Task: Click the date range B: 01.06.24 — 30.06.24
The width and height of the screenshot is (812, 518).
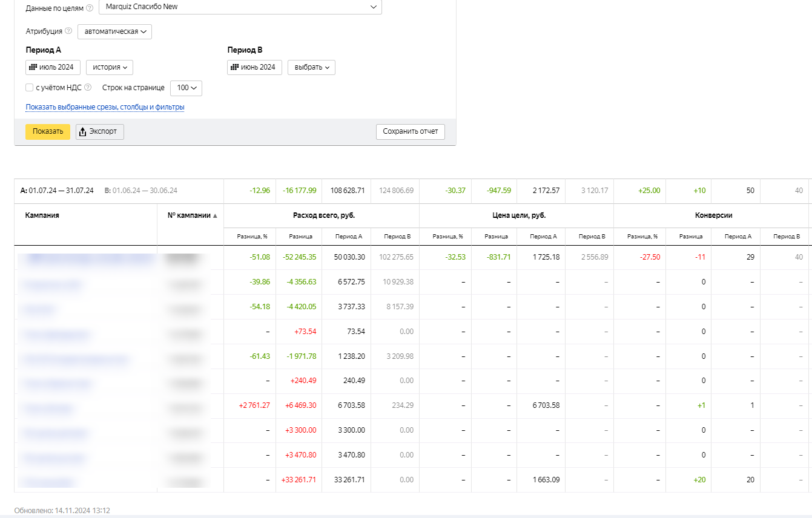Action: 141,191
